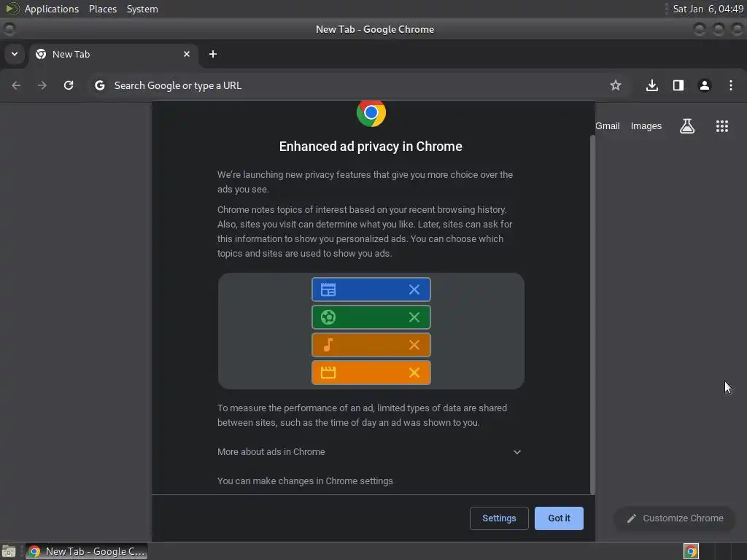Open the System menu
The height and width of the screenshot is (560, 747).
(142, 9)
